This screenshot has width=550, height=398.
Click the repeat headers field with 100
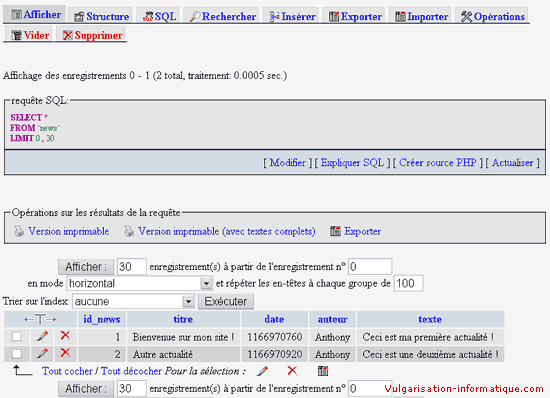pos(409,283)
